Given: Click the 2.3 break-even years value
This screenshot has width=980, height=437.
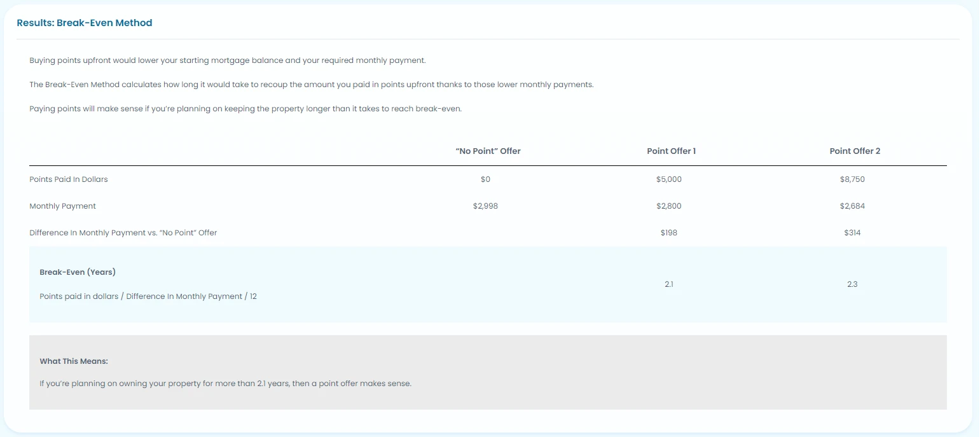Looking at the screenshot, I should click(852, 284).
